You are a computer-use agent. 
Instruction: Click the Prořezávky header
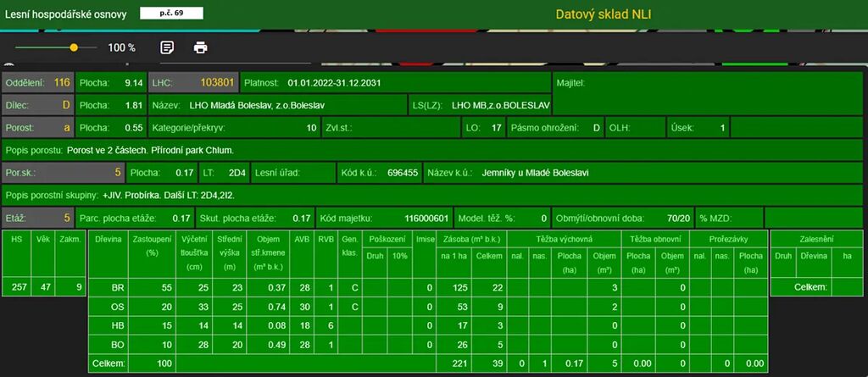727,239
